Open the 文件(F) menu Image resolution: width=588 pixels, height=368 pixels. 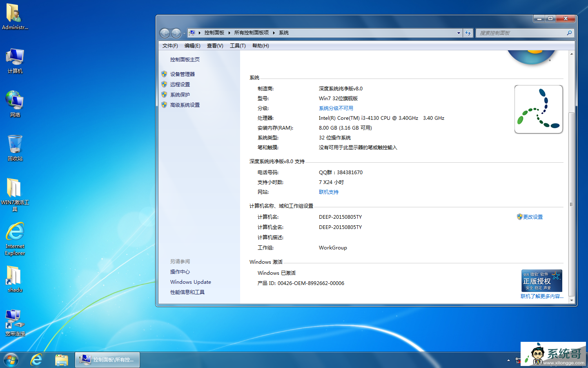click(x=170, y=46)
